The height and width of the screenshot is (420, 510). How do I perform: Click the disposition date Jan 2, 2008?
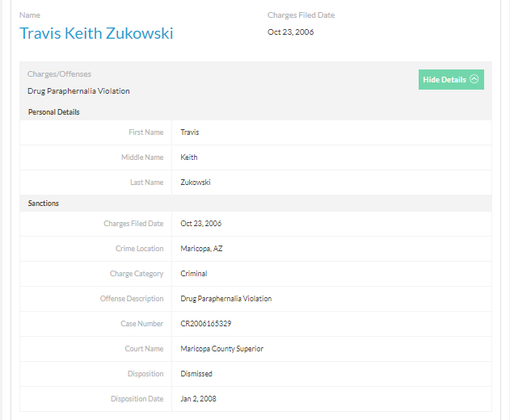coord(199,399)
